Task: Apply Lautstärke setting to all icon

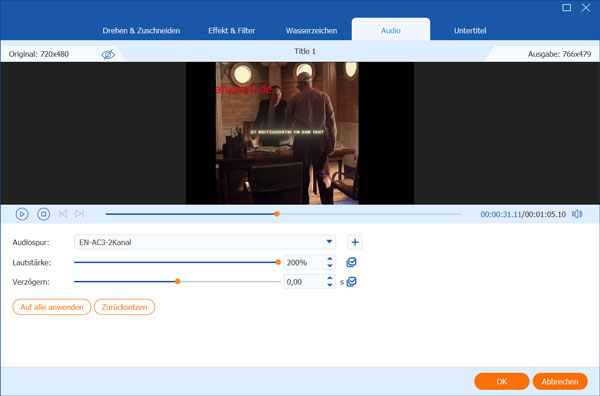Action: [x=351, y=262]
